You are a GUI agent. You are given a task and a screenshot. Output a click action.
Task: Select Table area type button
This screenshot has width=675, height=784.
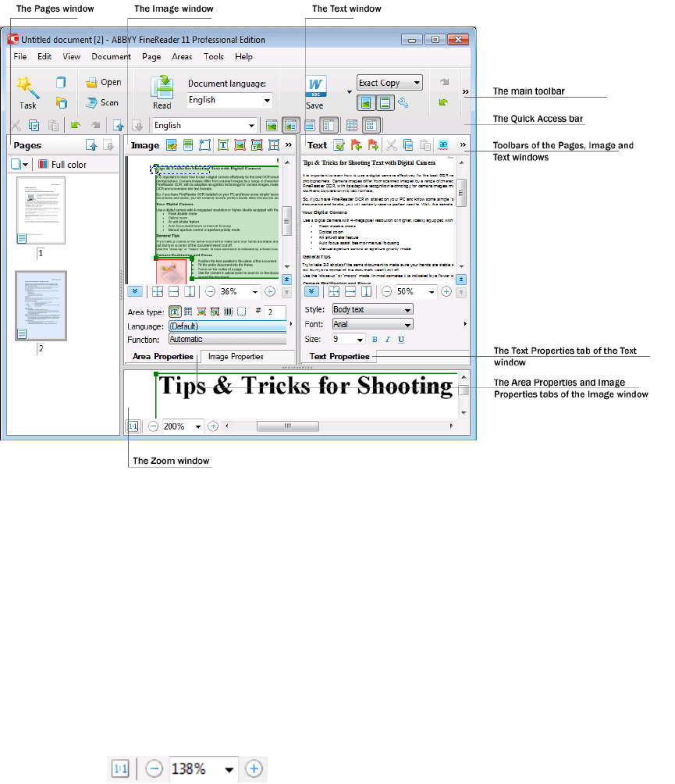[x=188, y=312]
